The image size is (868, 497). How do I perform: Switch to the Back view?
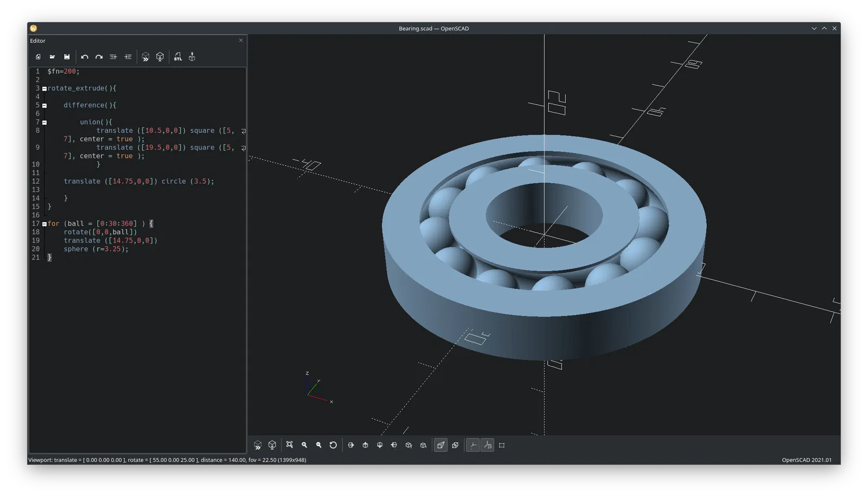(x=423, y=445)
